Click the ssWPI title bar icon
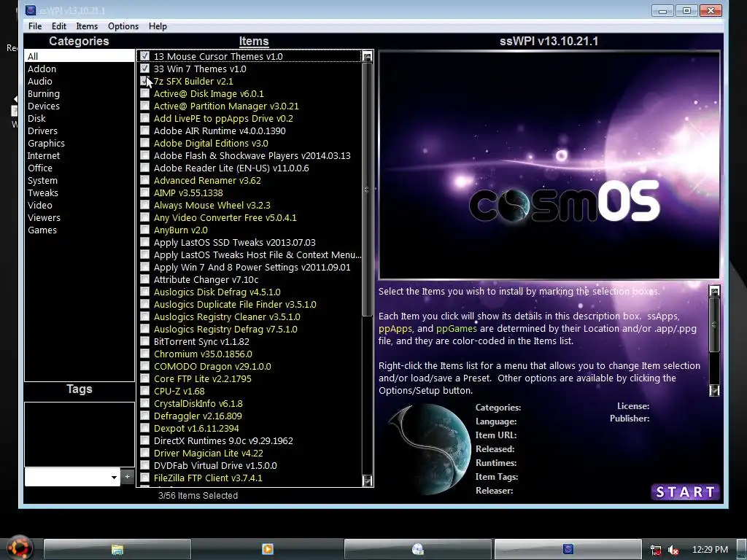747x560 pixels. [30, 10]
